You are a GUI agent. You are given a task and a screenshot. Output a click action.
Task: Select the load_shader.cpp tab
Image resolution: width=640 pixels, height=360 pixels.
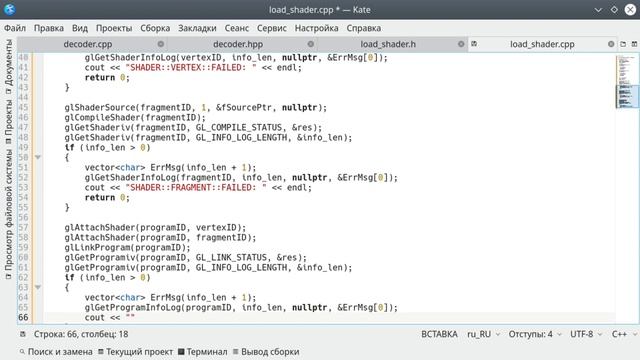click(542, 44)
